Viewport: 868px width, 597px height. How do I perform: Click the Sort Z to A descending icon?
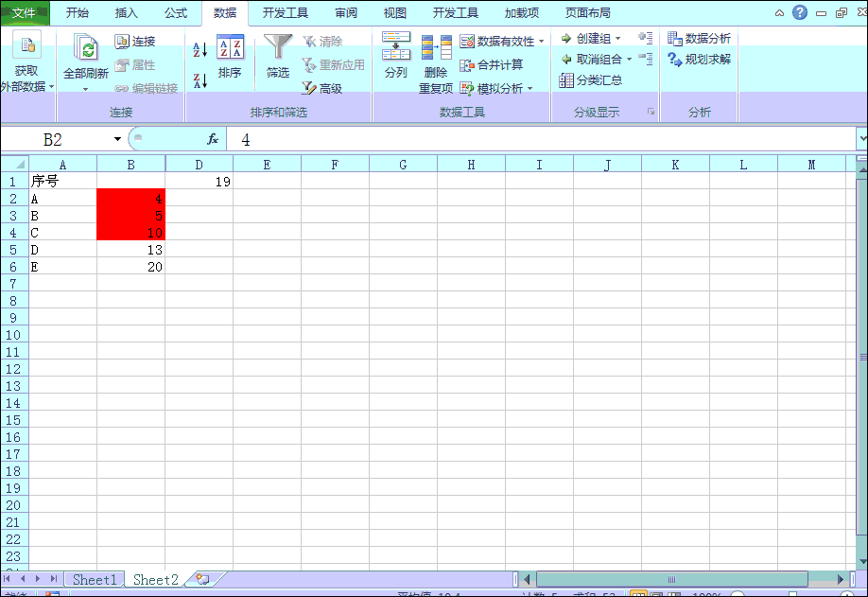coord(200,80)
